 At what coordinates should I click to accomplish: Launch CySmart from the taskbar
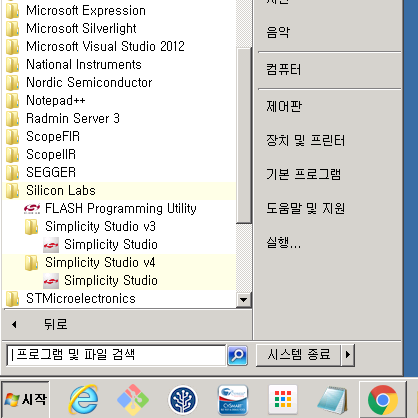(x=233, y=399)
